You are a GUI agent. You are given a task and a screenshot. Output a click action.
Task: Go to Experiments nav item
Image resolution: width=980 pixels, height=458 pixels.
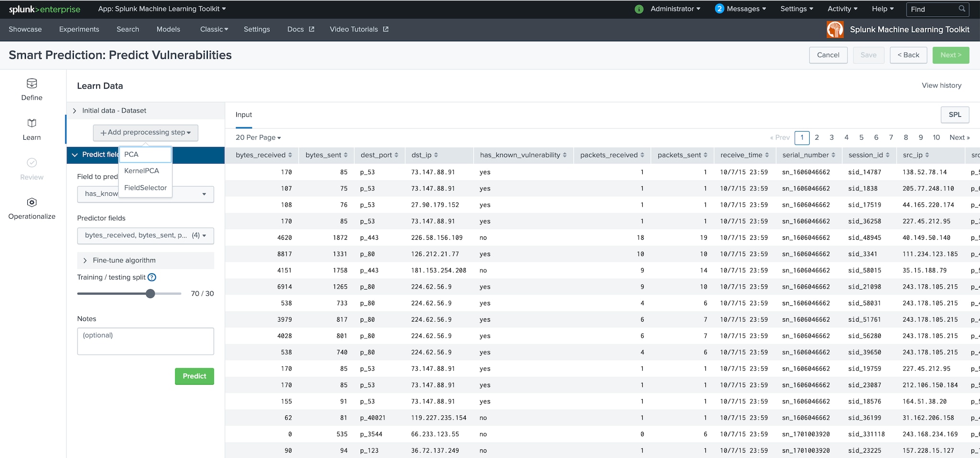pyautogui.click(x=79, y=29)
